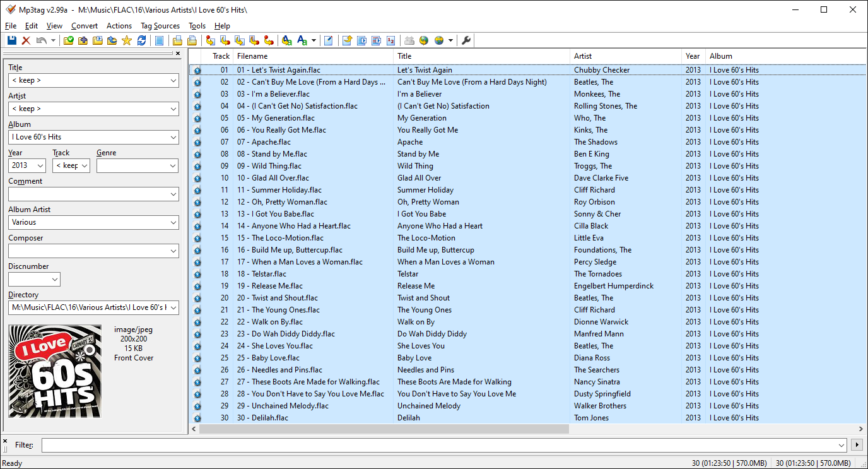
Task: Click the red X Remove tag icon
Action: [26, 40]
